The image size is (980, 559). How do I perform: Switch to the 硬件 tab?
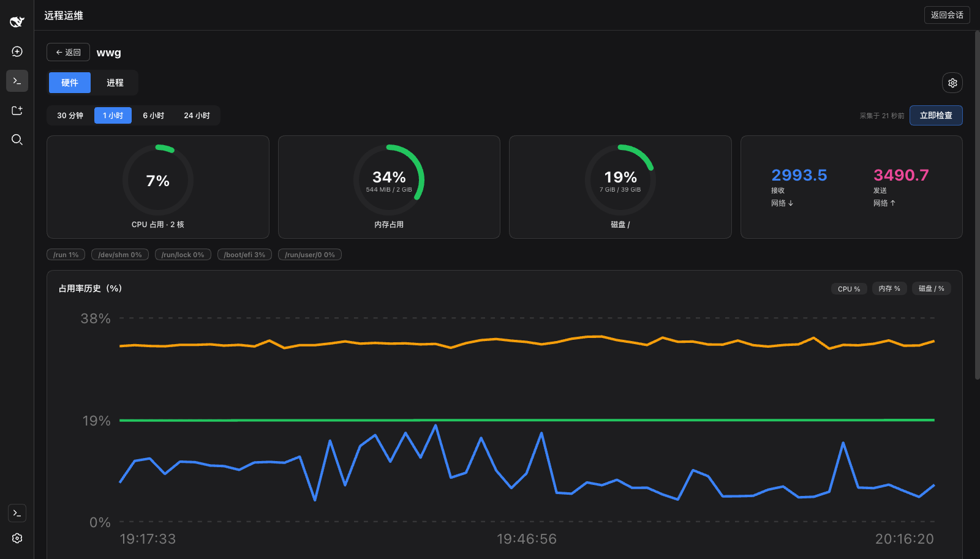(x=70, y=83)
